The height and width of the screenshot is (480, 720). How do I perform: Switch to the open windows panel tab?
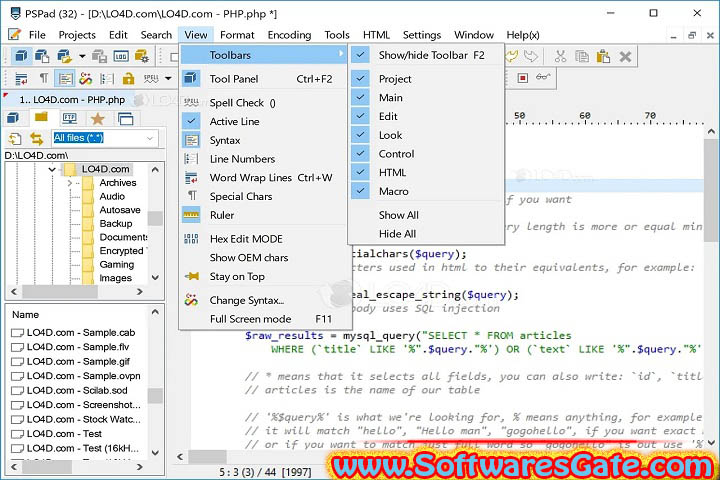(x=125, y=119)
